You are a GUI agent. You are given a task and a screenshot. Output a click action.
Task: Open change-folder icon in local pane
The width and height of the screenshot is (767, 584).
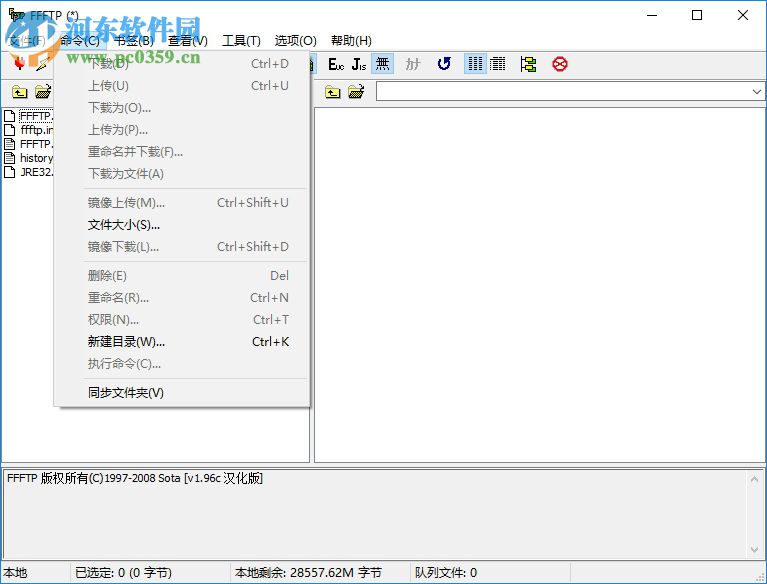point(43,91)
